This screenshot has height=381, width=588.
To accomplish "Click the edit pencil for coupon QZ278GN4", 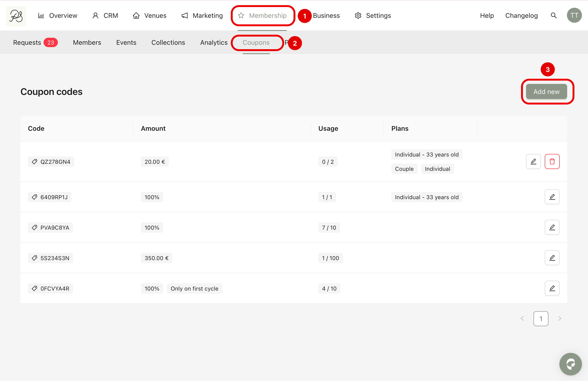I will coord(533,161).
